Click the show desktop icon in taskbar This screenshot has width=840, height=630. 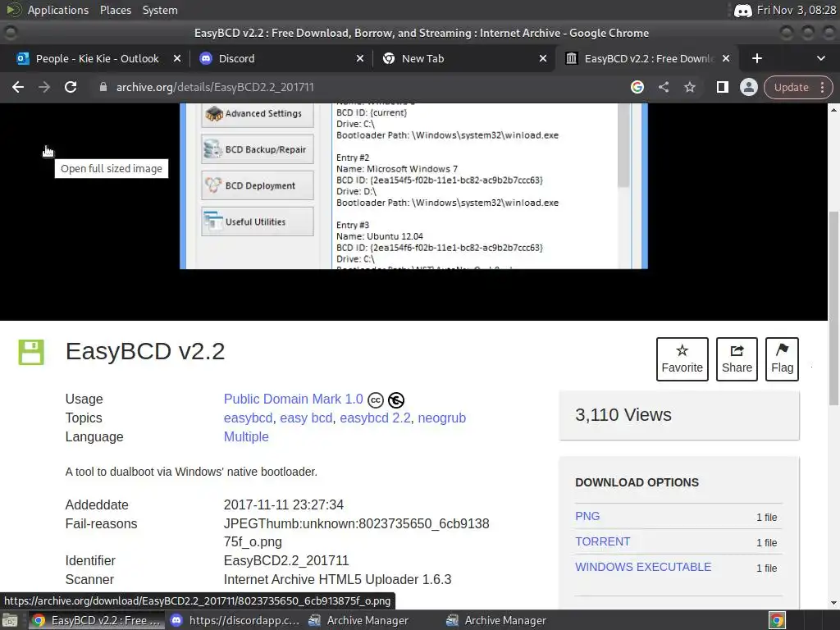(x=10, y=620)
